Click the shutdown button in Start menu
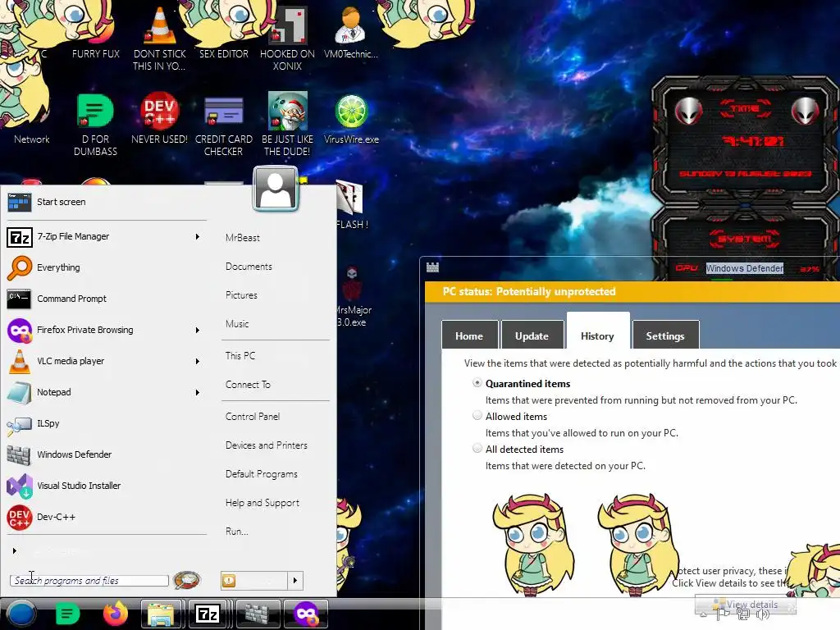 [254, 581]
